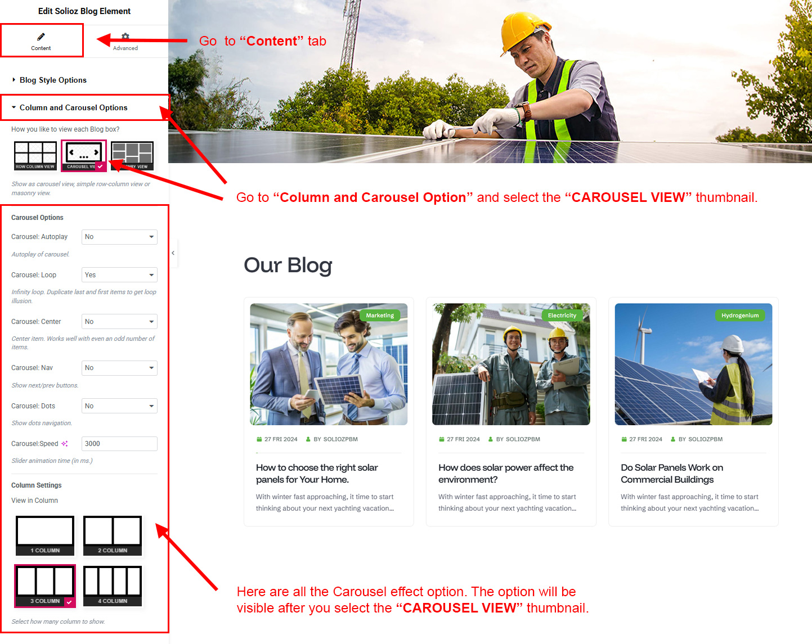Switch to the Advanced tab
Screen dimensions: 812x644
click(125, 41)
